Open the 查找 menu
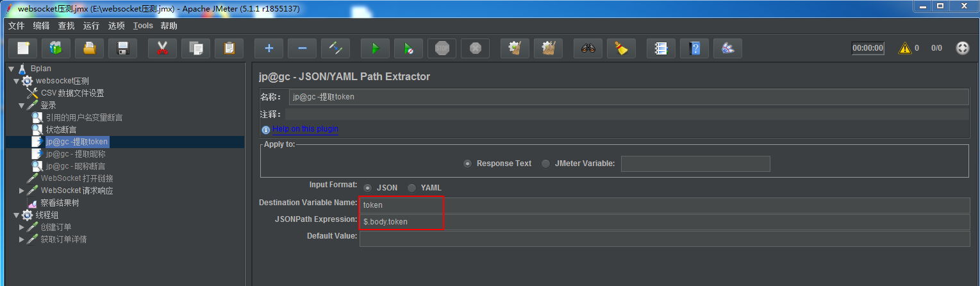Viewport: 980px width, 286px height. (66, 26)
